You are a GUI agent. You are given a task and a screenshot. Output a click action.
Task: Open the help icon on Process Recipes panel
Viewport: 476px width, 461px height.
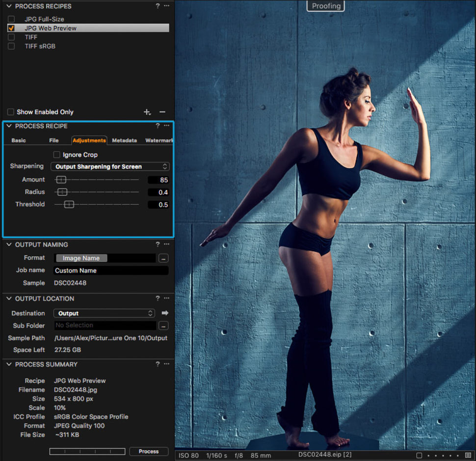(x=157, y=6)
